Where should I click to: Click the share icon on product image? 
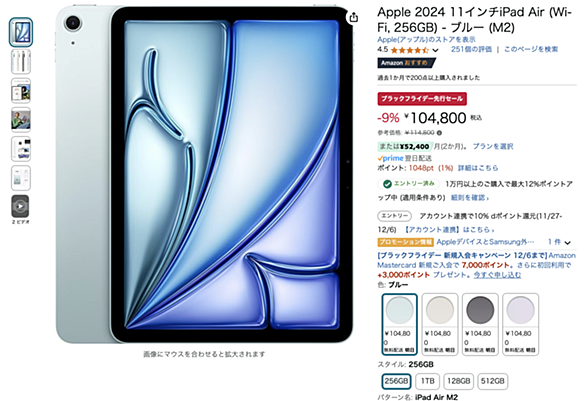click(x=354, y=17)
